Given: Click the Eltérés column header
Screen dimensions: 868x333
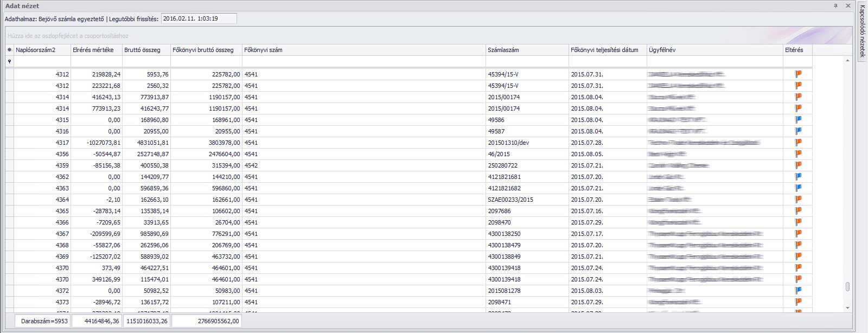Looking at the screenshot, I should pos(797,50).
